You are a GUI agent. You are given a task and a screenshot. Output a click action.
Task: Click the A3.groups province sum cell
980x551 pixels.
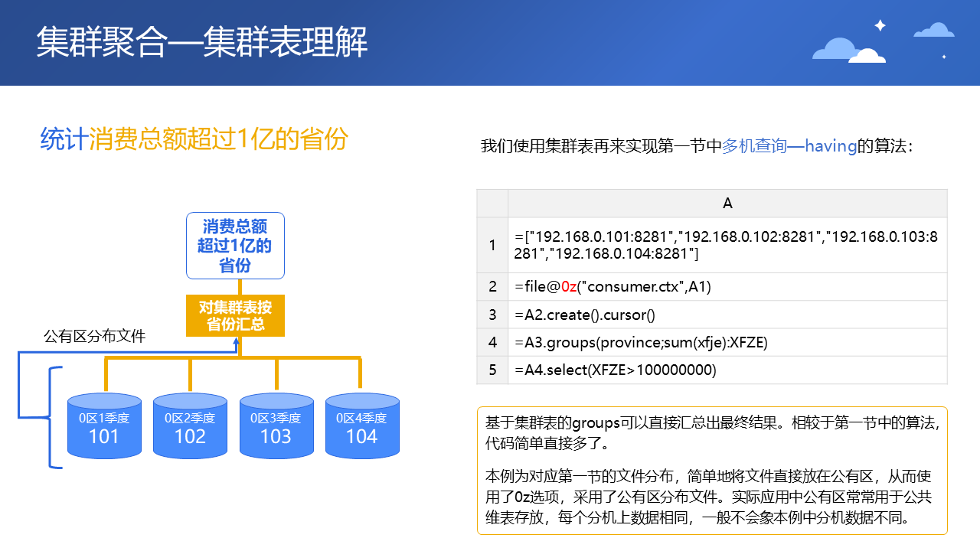[x=727, y=342]
